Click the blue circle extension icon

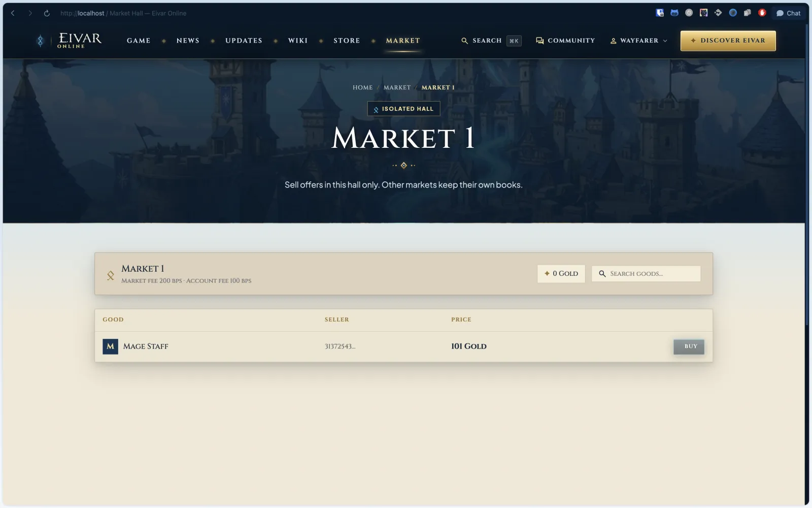pos(733,13)
